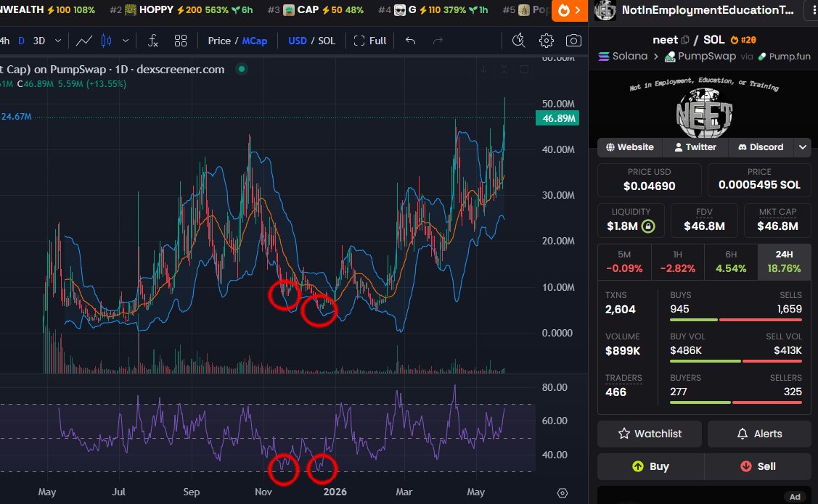Click the red Sell button
Viewport: 818px width, 504px height.
758,466
